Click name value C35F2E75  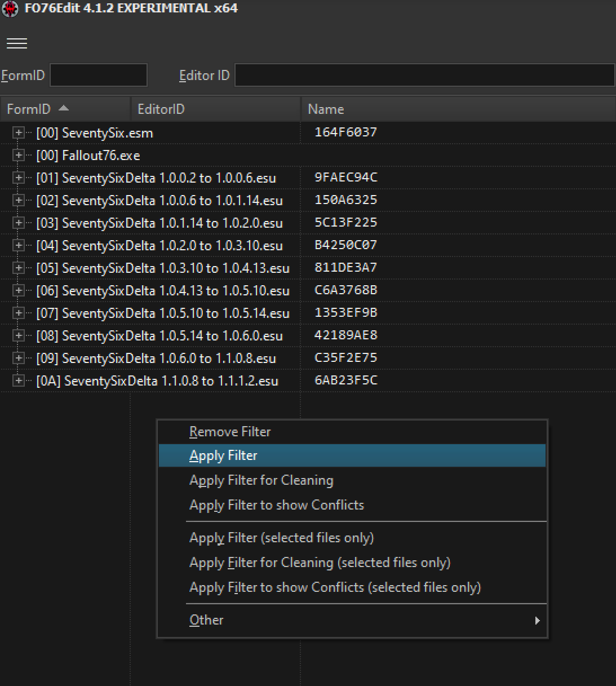pyautogui.click(x=345, y=357)
